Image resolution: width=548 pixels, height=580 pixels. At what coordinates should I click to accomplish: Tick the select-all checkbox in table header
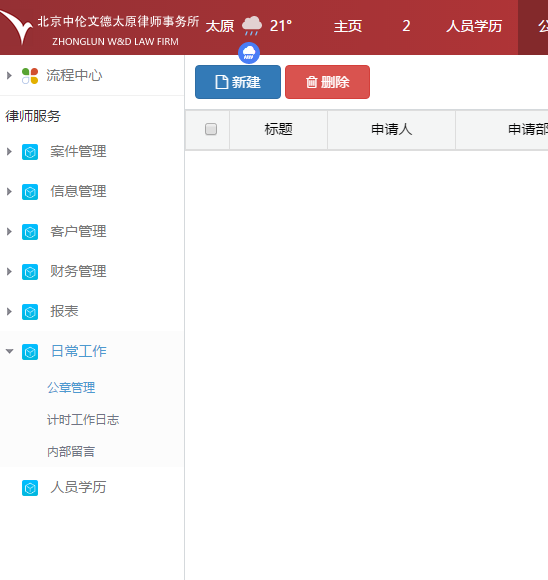point(211,129)
